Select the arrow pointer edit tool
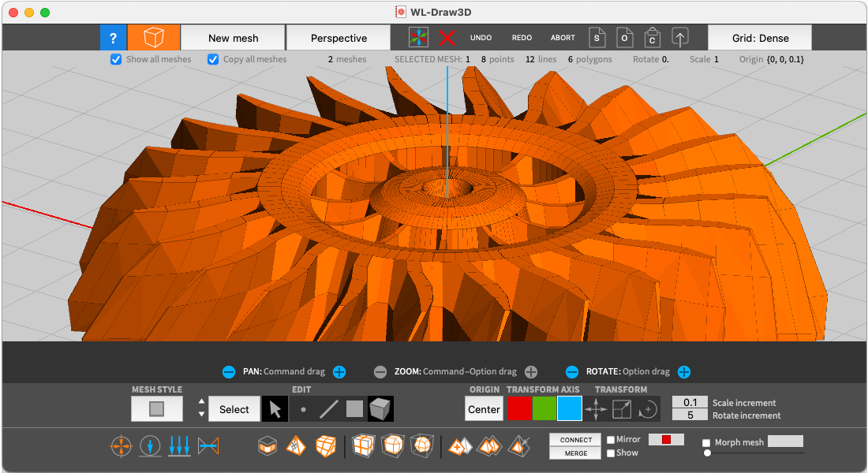Screen dimensions: 868x473 (x=275, y=409)
